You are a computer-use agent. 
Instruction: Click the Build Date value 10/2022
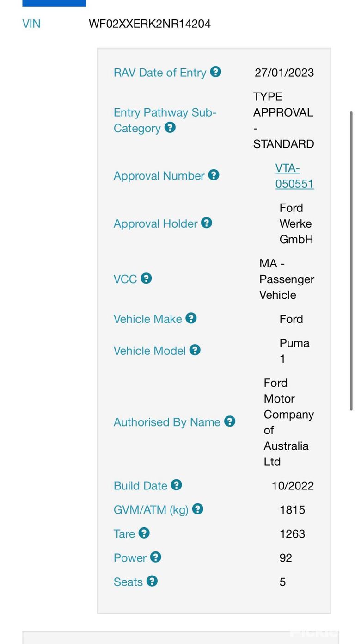(x=293, y=486)
